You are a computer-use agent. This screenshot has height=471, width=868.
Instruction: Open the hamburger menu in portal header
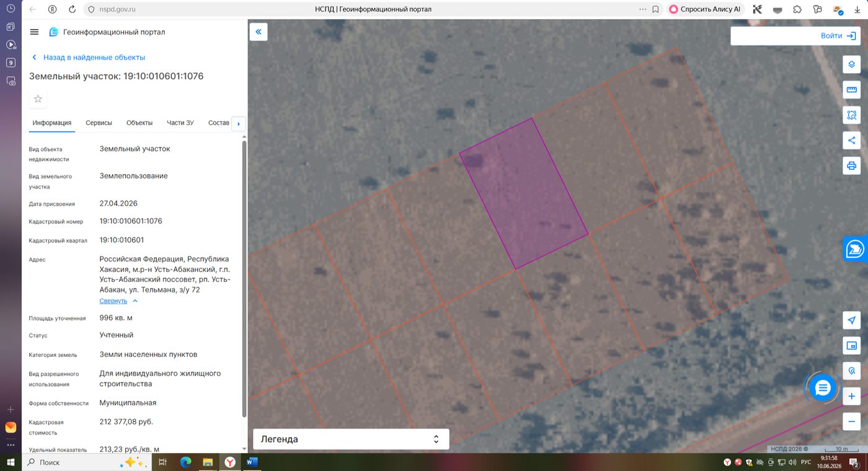[34, 32]
